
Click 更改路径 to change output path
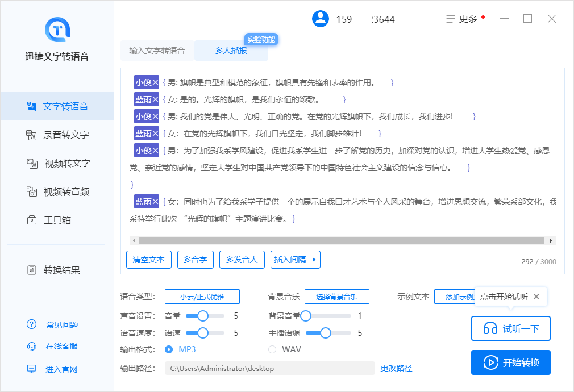click(396, 368)
